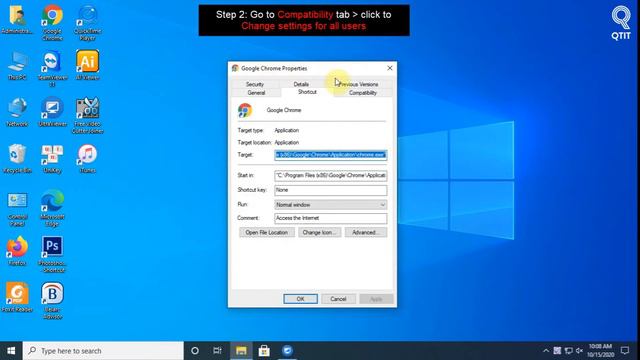
Task: Open the blue round app on the taskbar
Action: coord(287,351)
